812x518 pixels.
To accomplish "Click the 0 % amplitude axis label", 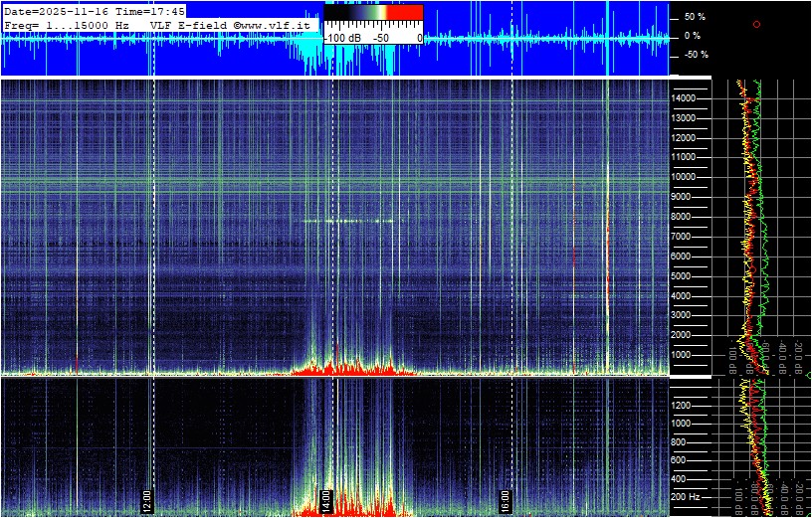I will click(693, 36).
